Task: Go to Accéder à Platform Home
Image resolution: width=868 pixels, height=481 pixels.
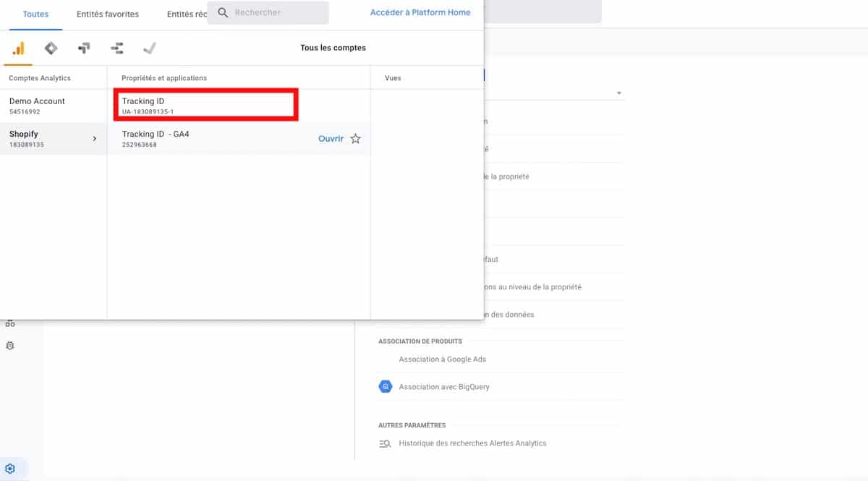Action: [x=420, y=12]
